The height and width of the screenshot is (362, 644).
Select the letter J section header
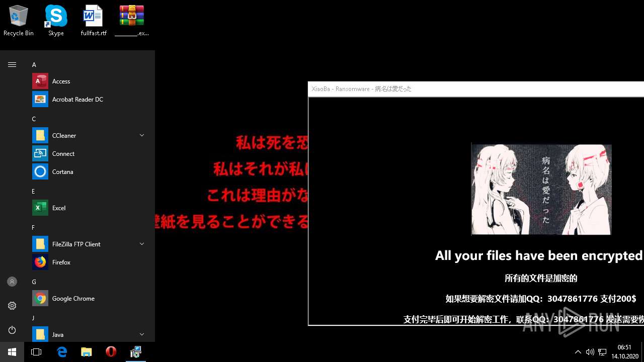pos(33,318)
